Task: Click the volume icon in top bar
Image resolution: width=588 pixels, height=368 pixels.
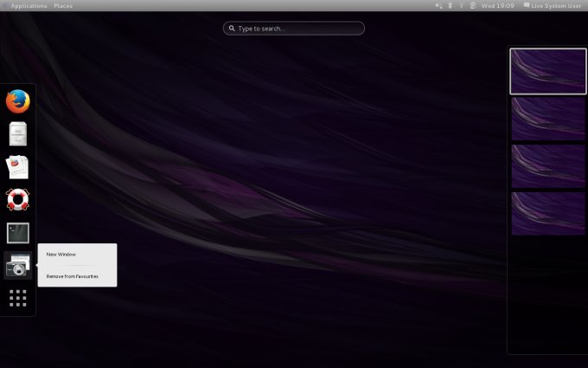Action: (438, 5)
